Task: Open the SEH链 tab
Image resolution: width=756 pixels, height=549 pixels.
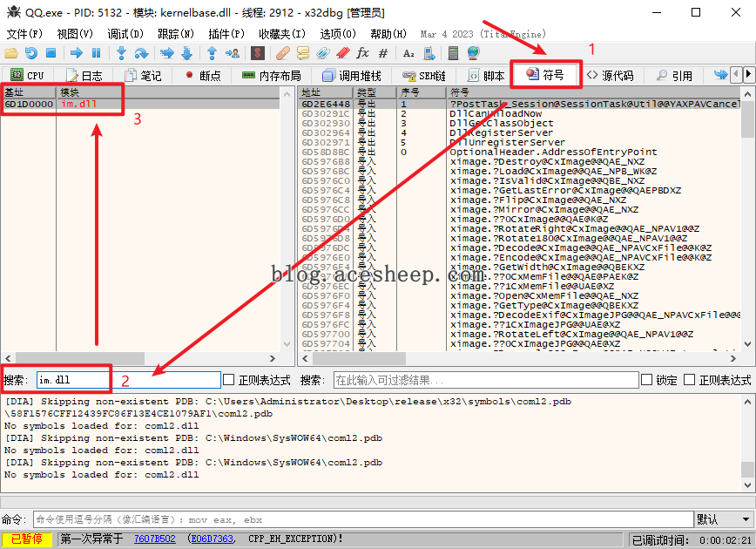Action: [x=424, y=76]
